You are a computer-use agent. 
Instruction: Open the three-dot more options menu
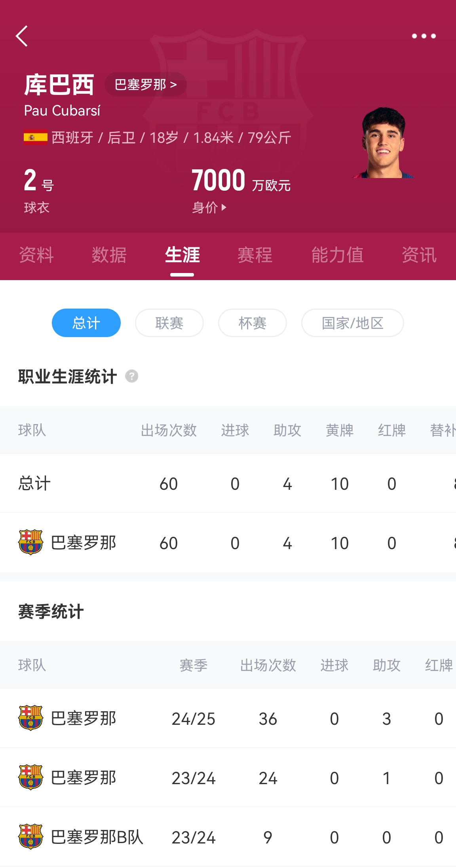[x=424, y=36]
